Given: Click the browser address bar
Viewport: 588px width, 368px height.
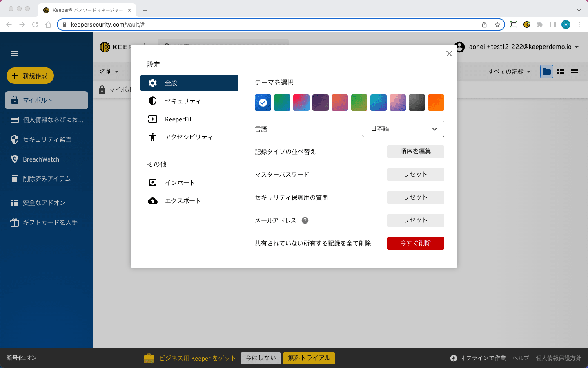Looking at the screenshot, I should click(269, 25).
